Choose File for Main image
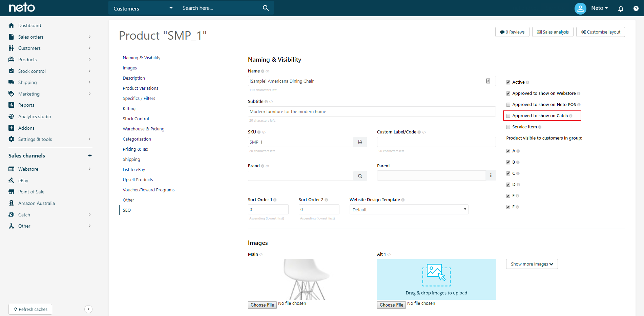Screen dimensions: 644x316 (x=262, y=305)
